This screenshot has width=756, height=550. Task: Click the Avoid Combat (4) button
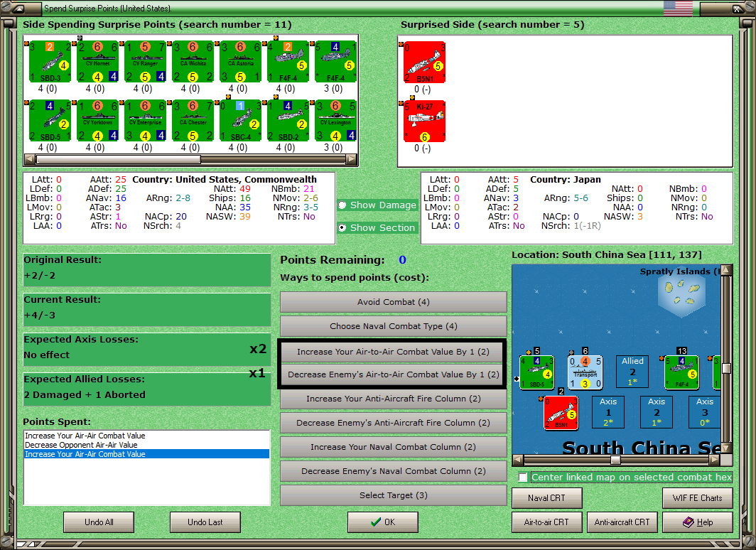click(x=393, y=302)
